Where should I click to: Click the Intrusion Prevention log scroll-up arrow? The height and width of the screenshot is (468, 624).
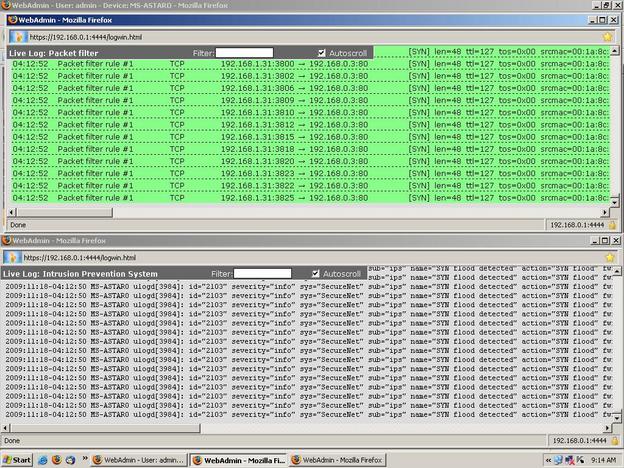617,271
